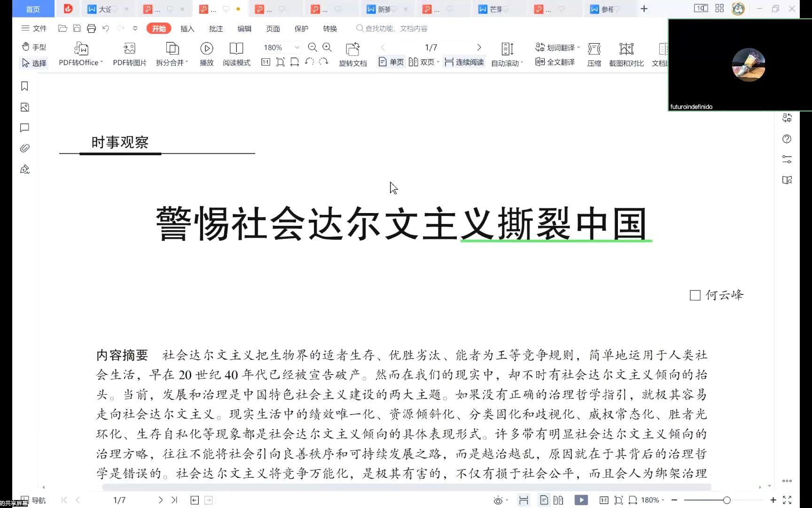The width and height of the screenshot is (812, 508).
Task: Enable Double Page (双页) view in the ribbon
Action: pos(421,62)
